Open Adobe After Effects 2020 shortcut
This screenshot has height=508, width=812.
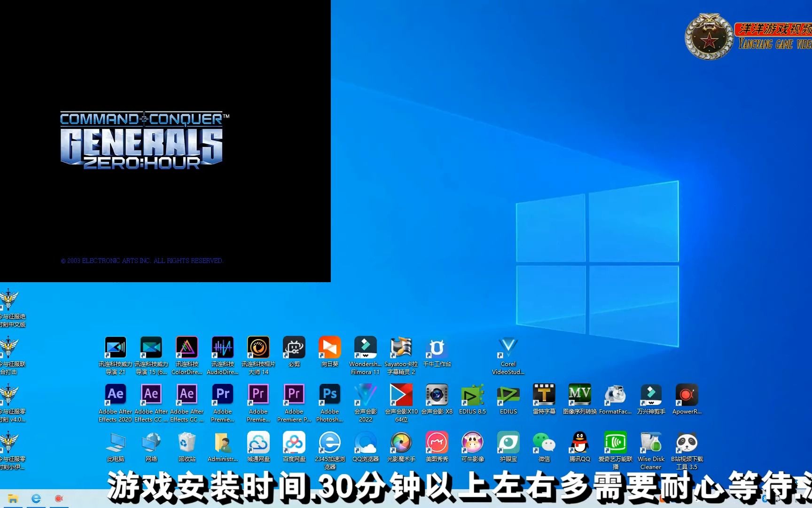click(x=116, y=403)
